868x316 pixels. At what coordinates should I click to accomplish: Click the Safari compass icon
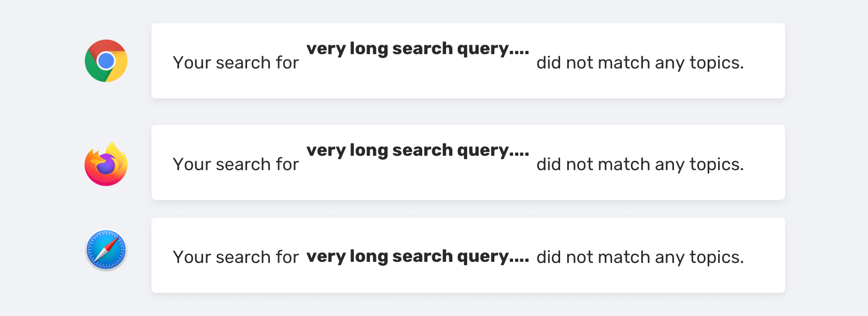click(106, 250)
